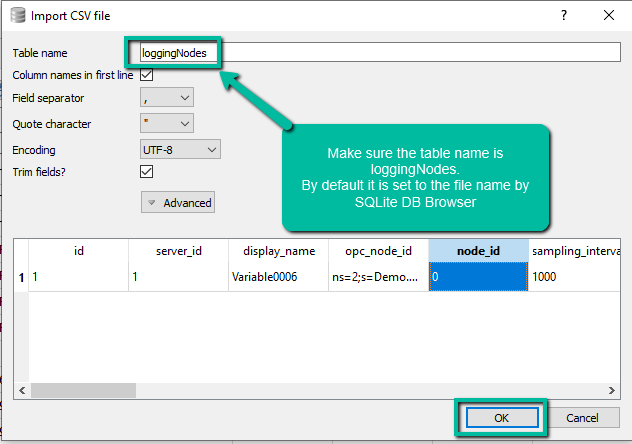Cancel the CSV import

point(580,417)
